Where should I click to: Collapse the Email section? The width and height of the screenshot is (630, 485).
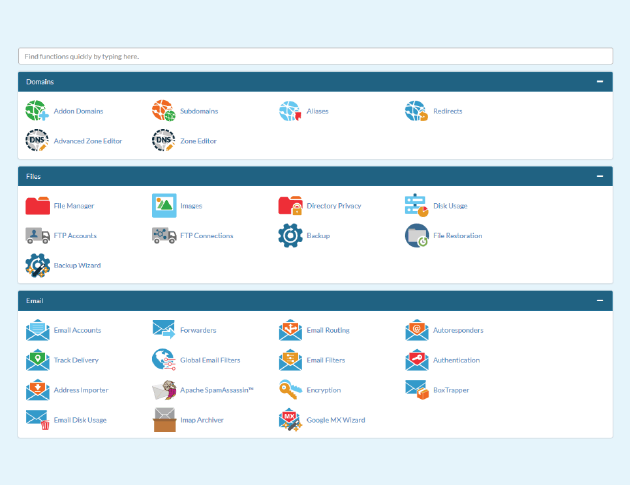599,300
